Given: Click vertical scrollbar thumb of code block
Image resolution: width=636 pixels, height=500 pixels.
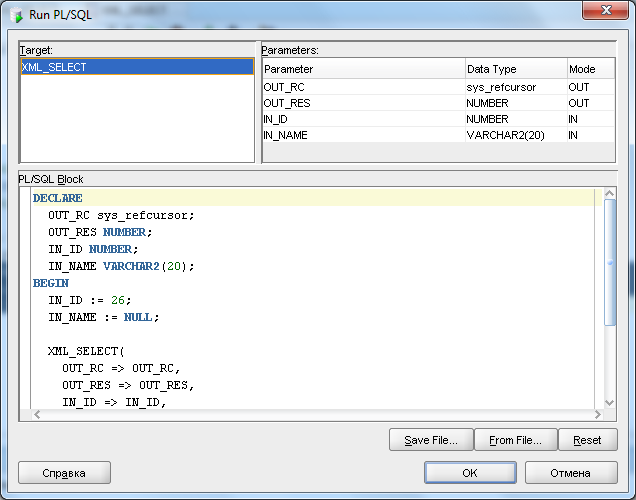Looking at the screenshot, I should (x=610, y=262).
